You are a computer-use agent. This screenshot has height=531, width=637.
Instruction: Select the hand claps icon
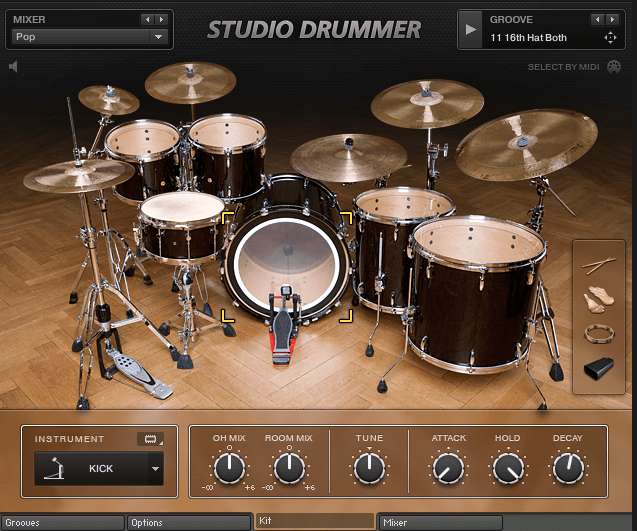click(x=598, y=300)
